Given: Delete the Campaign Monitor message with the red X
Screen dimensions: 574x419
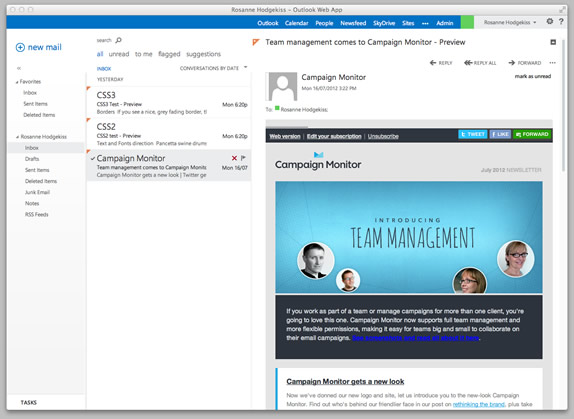Looking at the screenshot, I should [234, 158].
